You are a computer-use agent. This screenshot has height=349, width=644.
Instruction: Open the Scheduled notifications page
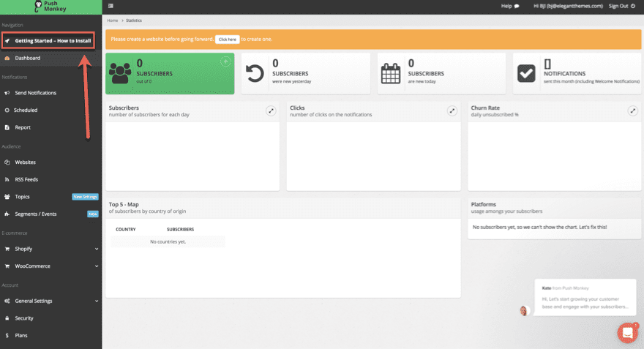[26, 110]
